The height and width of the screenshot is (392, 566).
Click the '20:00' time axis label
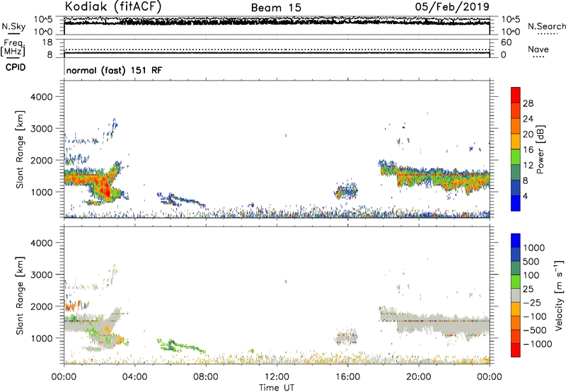tap(419, 377)
